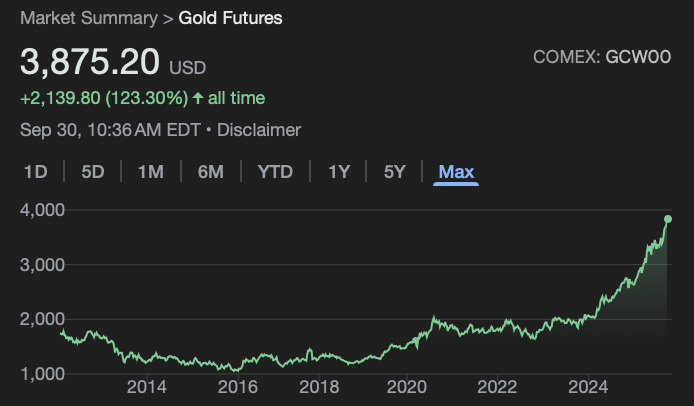Image resolution: width=694 pixels, height=406 pixels.
Task: Click the Gold Futures title text
Action: click(x=230, y=18)
